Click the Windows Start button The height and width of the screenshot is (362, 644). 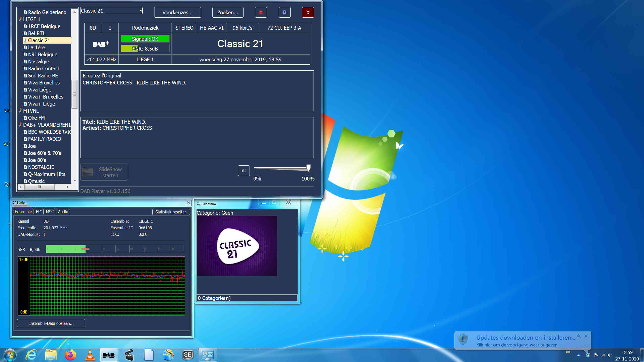[x=10, y=355]
